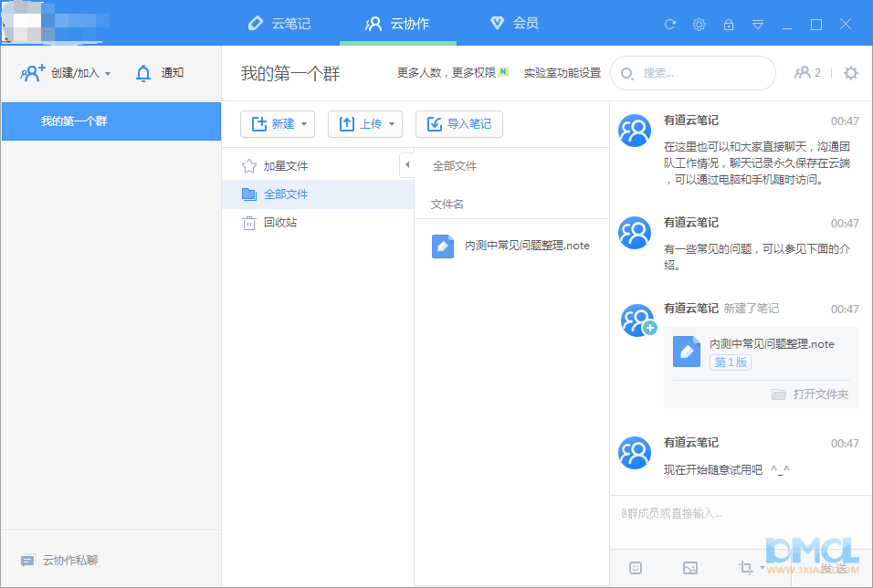Focus the 搜索 input field
Viewport: 873px width, 588px height.
point(693,73)
